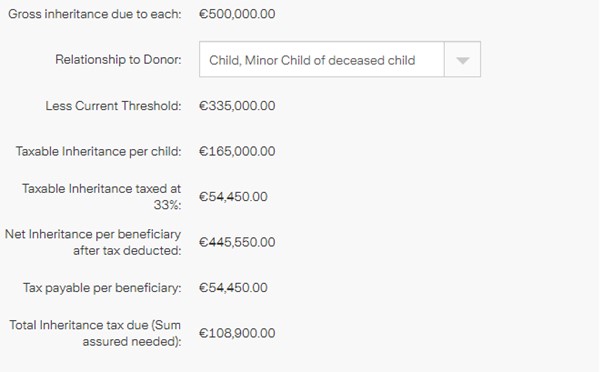Click the Tax payable per beneficiary amount

pos(233,288)
